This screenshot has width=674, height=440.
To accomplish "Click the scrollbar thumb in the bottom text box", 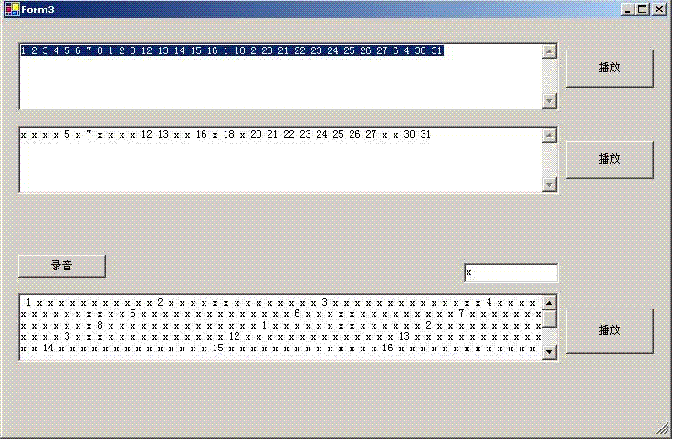I will point(549,319).
